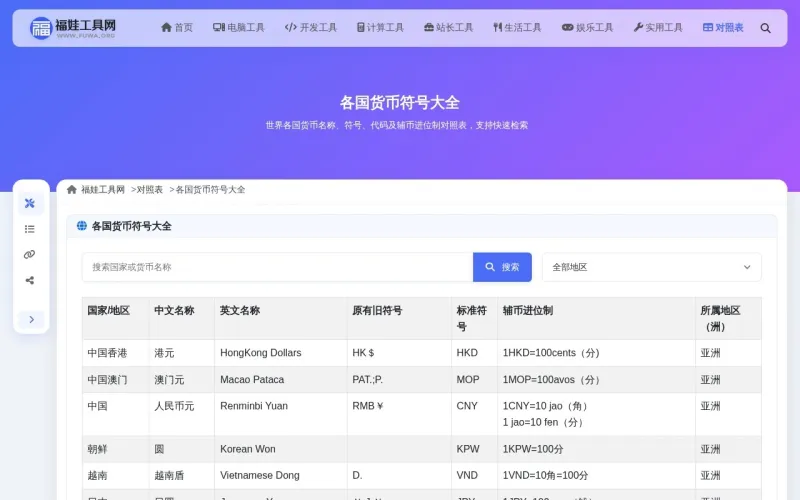Open the 开发工具 menu

click(x=311, y=28)
